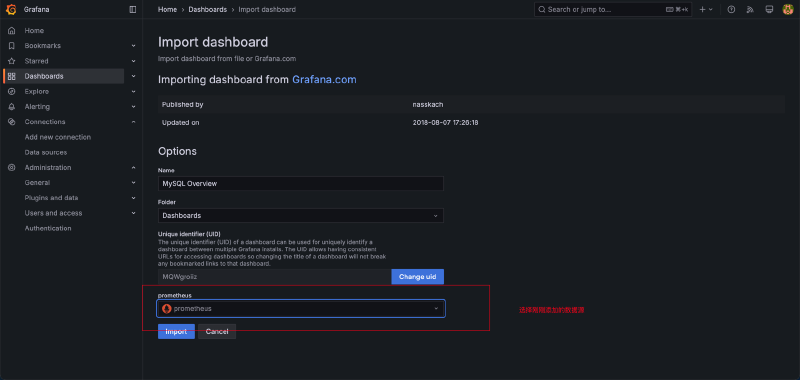Open the plus new menu
The width and height of the screenshot is (800, 380).
point(706,9)
